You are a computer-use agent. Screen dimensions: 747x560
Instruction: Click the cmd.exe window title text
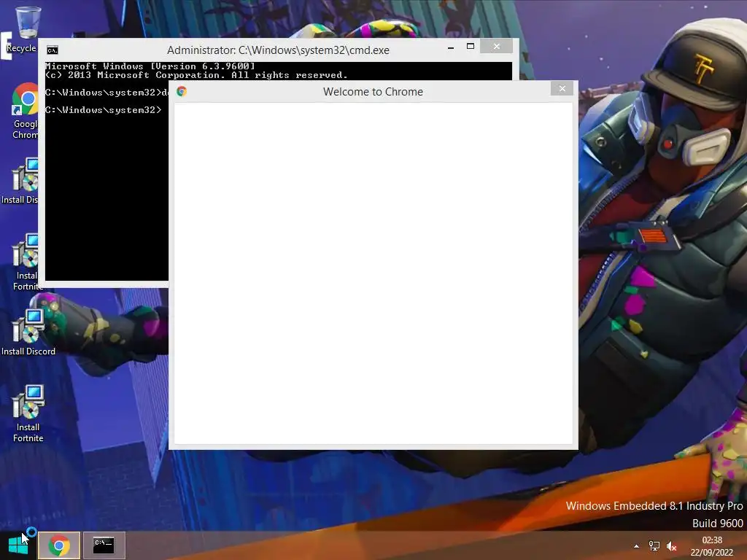pyautogui.click(x=278, y=50)
